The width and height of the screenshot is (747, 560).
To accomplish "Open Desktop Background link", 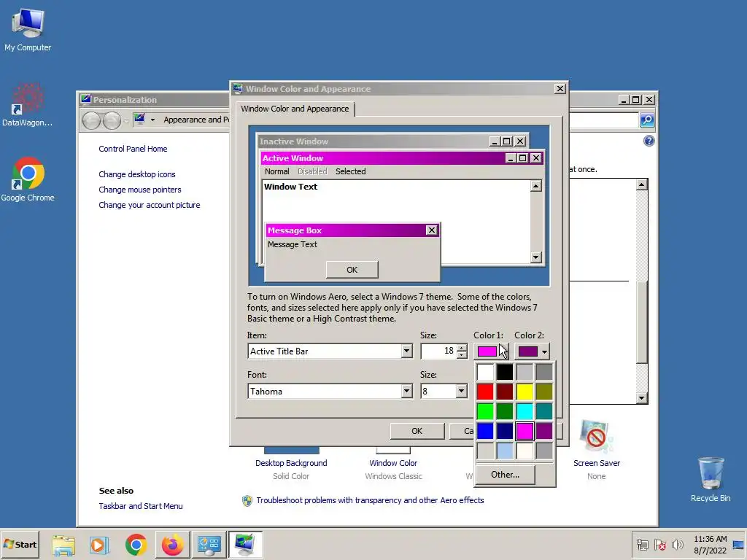I will pos(291,463).
